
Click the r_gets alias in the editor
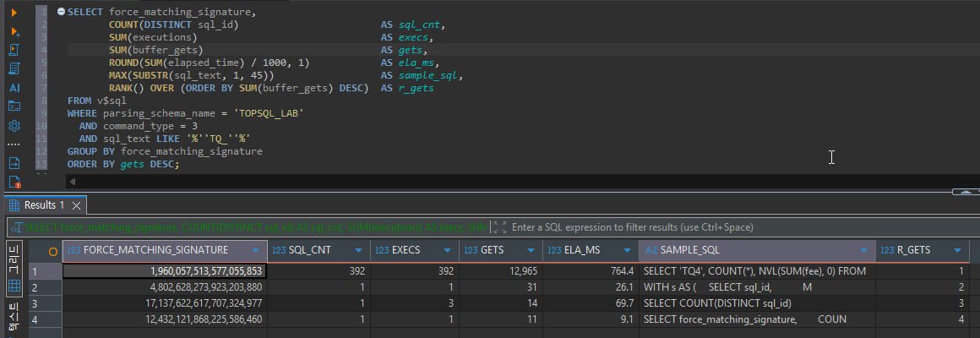point(416,88)
